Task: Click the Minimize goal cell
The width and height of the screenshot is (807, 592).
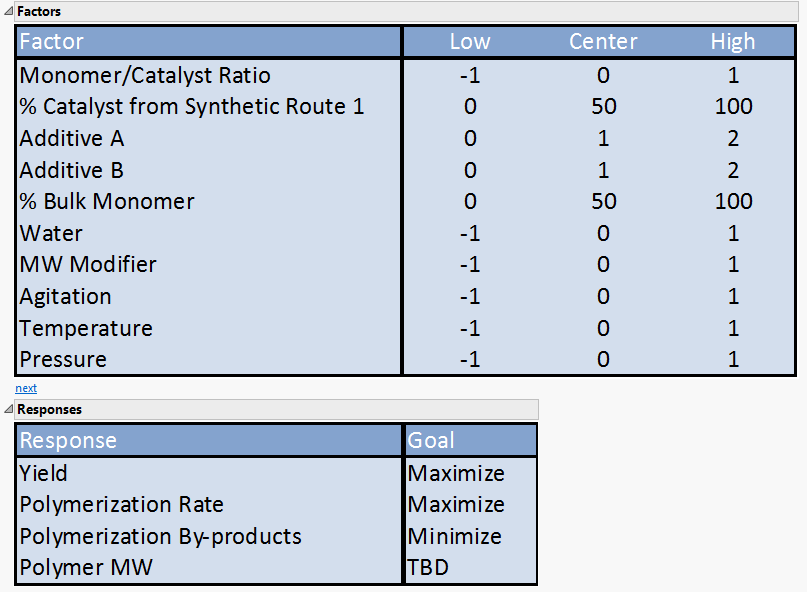Action: pyautogui.click(x=455, y=536)
